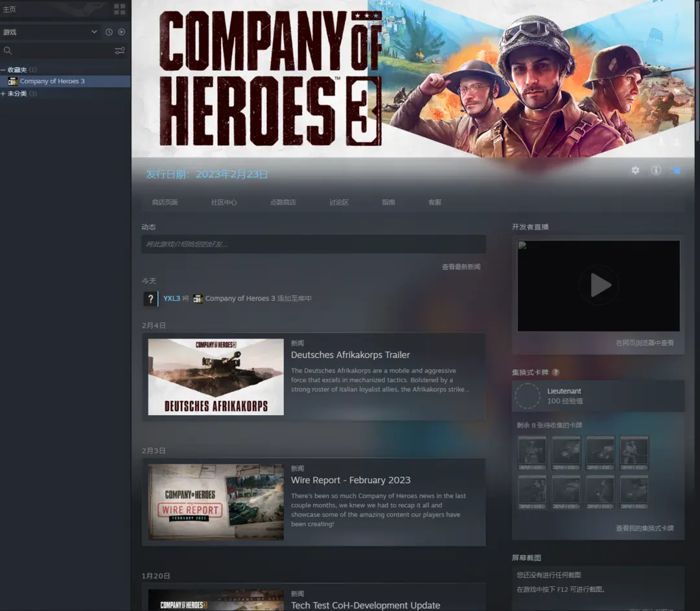
Task: Open game settings gear icon
Action: [635, 170]
